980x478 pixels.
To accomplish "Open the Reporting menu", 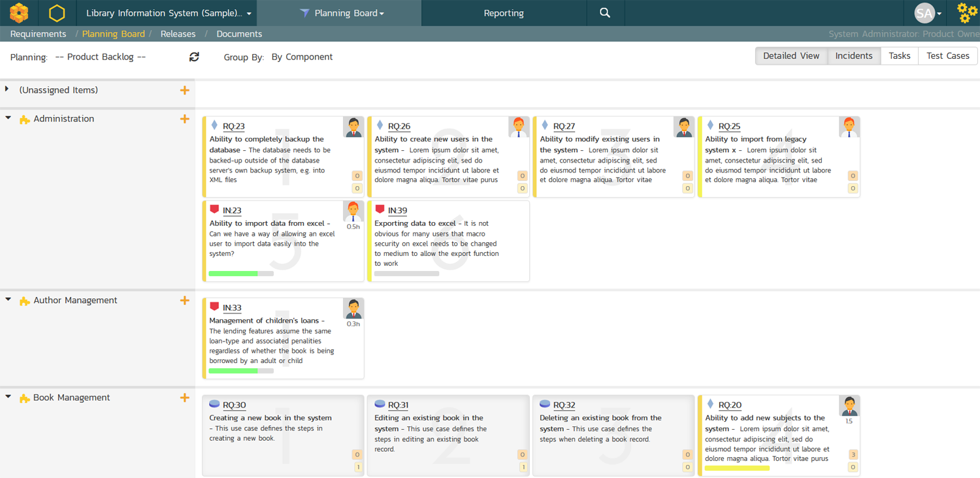I will [x=503, y=13].
